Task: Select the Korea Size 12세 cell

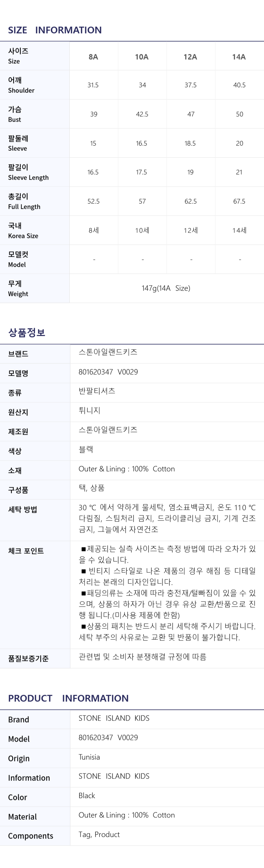Action: (191, 230)
